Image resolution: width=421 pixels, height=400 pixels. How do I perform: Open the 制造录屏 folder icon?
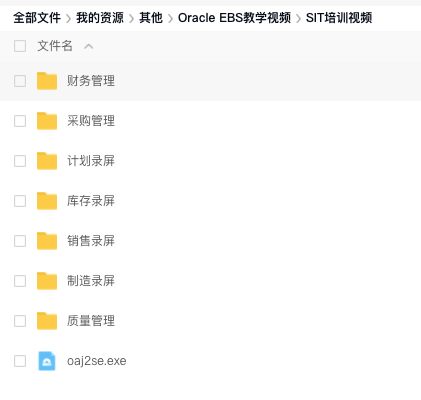(47, 281)
